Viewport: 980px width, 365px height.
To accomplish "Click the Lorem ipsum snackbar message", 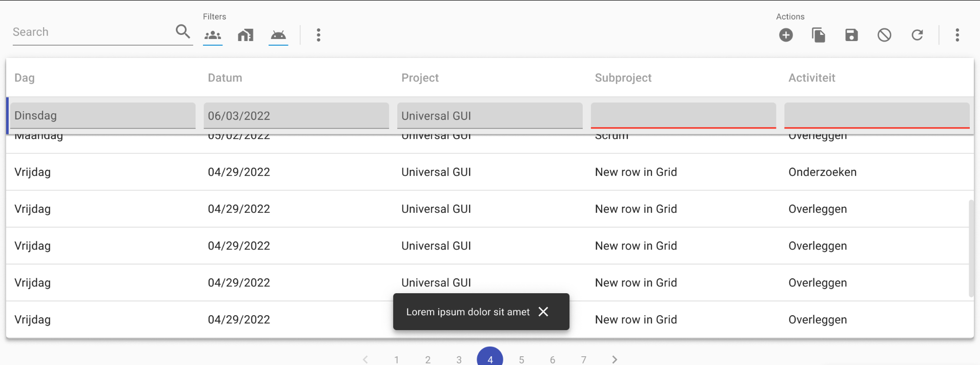I will click(x=468, y=312).
